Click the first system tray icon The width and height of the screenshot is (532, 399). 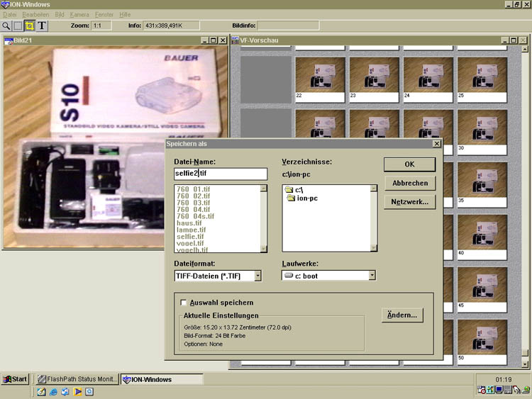[481, 390]
